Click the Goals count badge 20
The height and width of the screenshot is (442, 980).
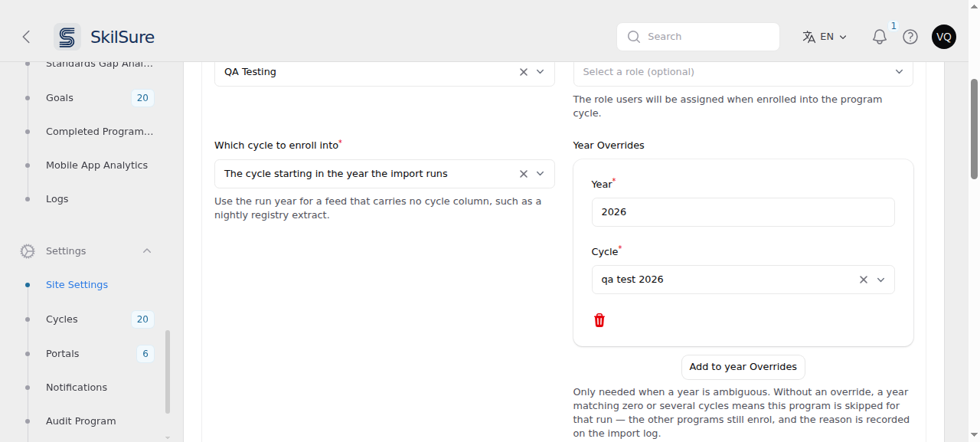(142, 98)
